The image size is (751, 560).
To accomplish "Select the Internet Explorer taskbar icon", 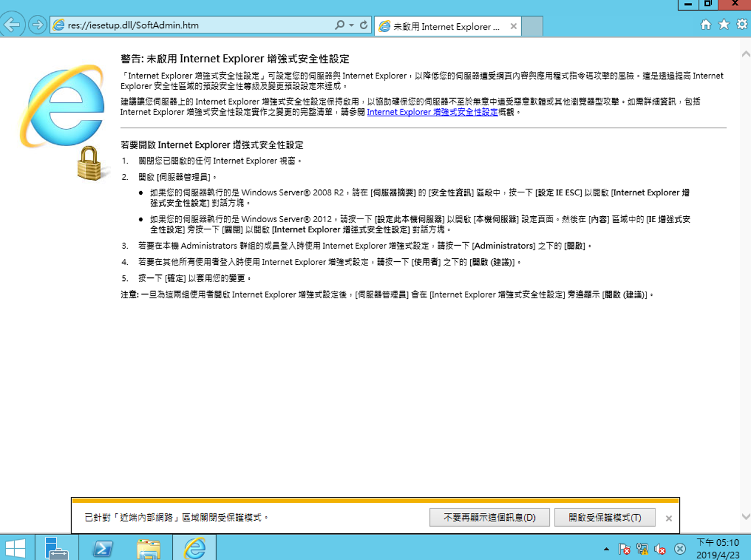I will [x=194, y=547].
